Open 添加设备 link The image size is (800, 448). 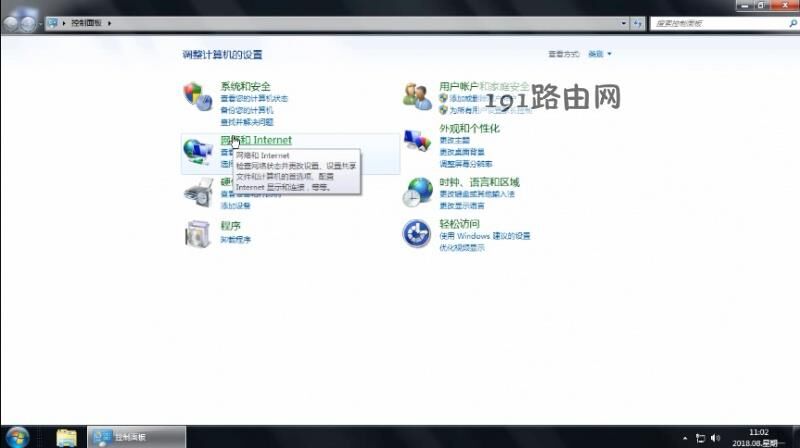235,206
